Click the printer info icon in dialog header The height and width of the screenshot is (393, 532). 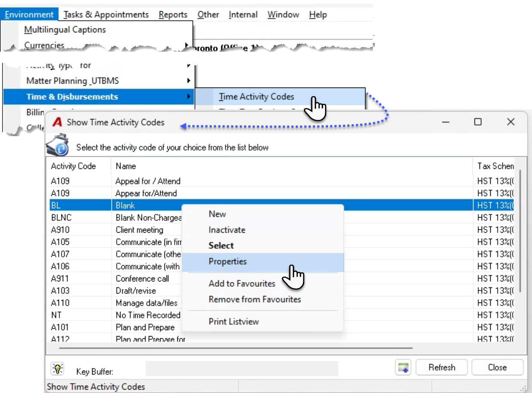point(57,145)
